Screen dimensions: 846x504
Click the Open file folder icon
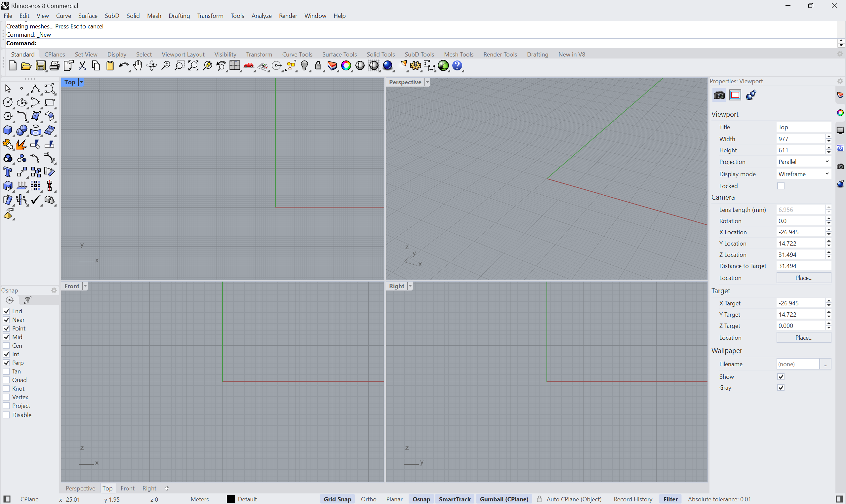(26, 66)
